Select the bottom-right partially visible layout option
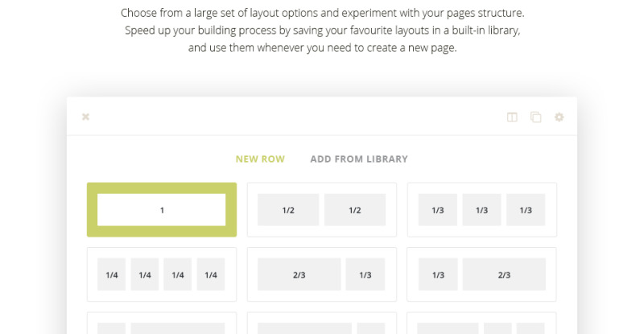Screen dimensions: 644x334 pyautogui.click(x=481, y=323)
